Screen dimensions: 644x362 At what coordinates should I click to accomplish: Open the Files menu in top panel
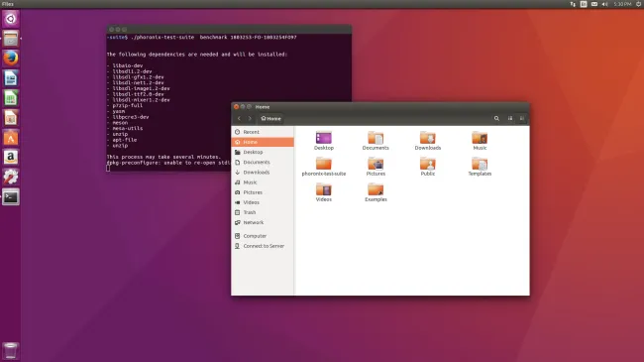point(8,4)
